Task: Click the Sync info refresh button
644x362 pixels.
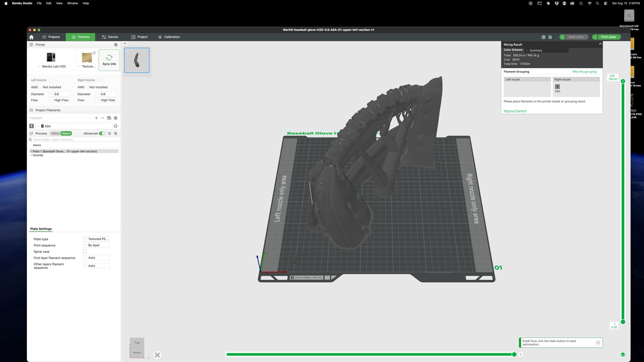Action: coord(109,60)
